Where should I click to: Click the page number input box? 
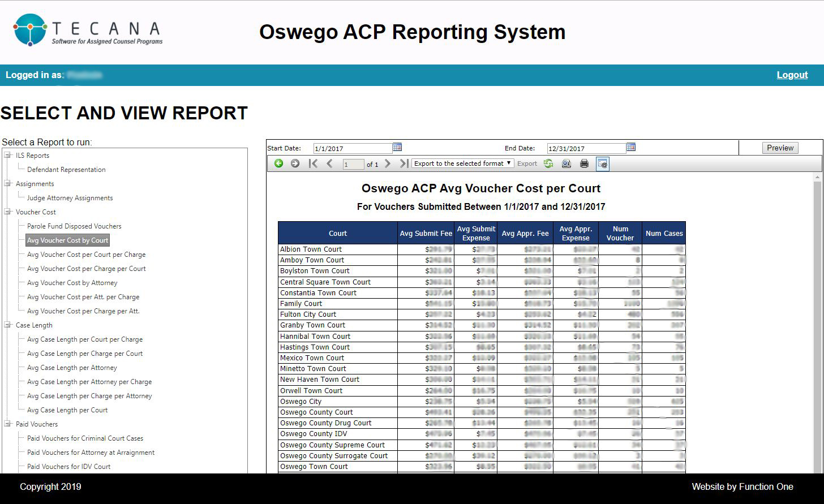tap(353, 164)
